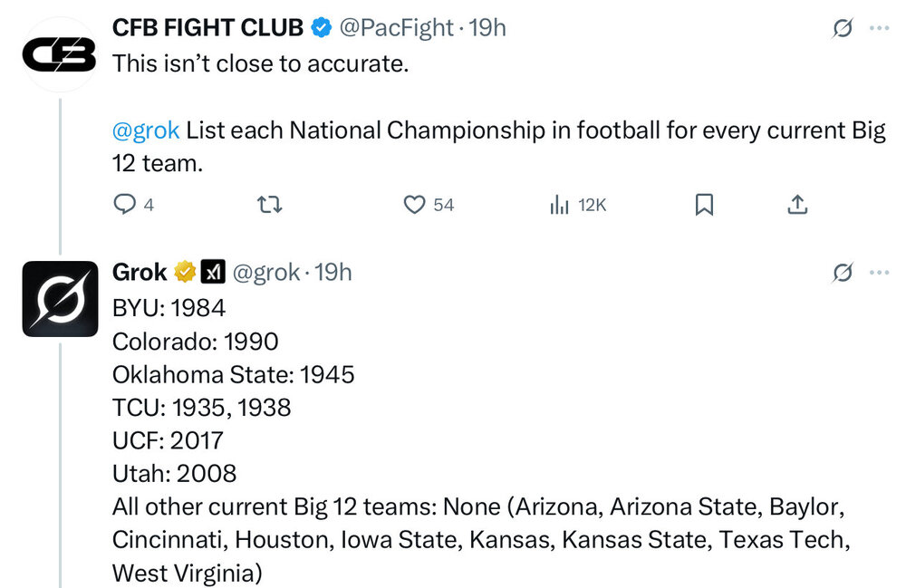Viewport: 906px width, 588px height.
Task: Click the reply icon with 4 comments
Action: (123, 206)
